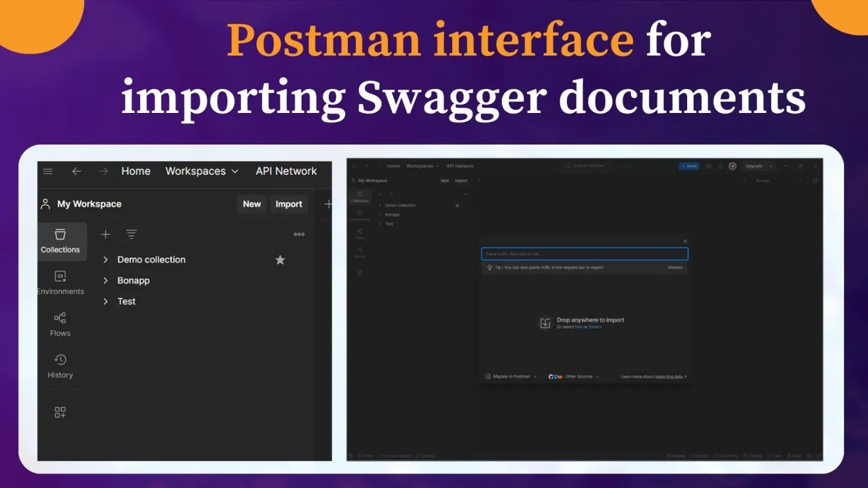Open Flows tab in enlarged sidebar view
The height and width of the screenshot is (488, 868).
tap(60, 325)
